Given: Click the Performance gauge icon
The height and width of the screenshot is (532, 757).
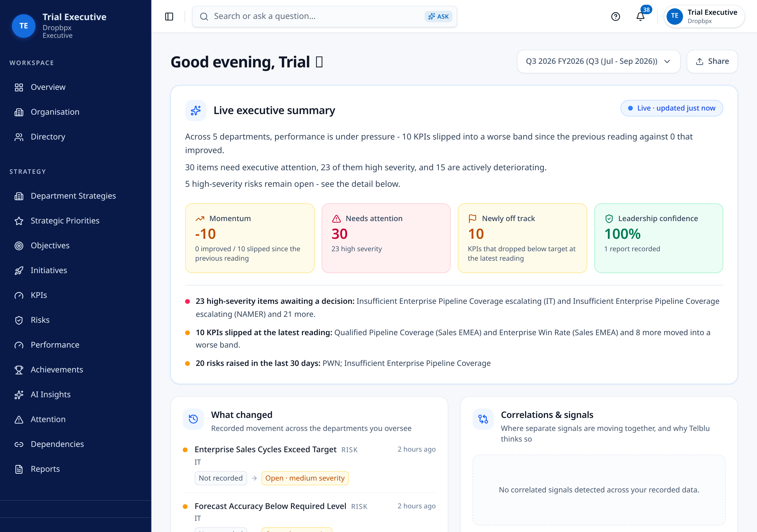Looking at the screenshot, I should click(x=19, y=345).
